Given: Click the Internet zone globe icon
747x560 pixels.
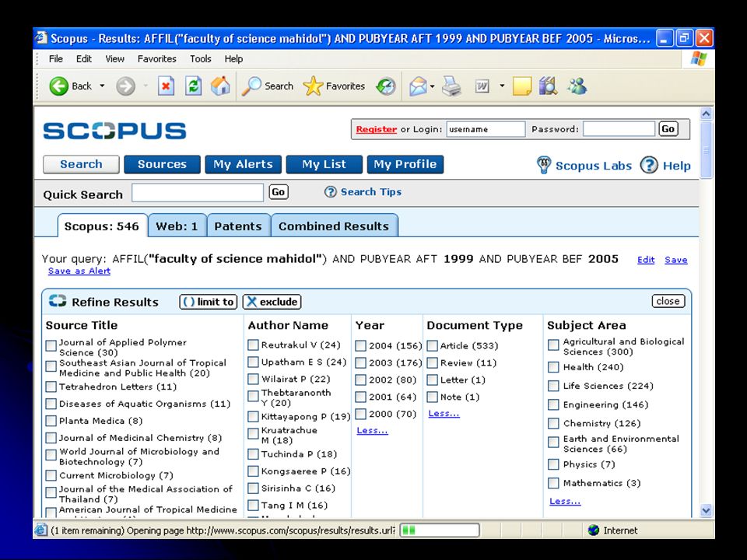Looking at the screenshot, I should (593, 530).
